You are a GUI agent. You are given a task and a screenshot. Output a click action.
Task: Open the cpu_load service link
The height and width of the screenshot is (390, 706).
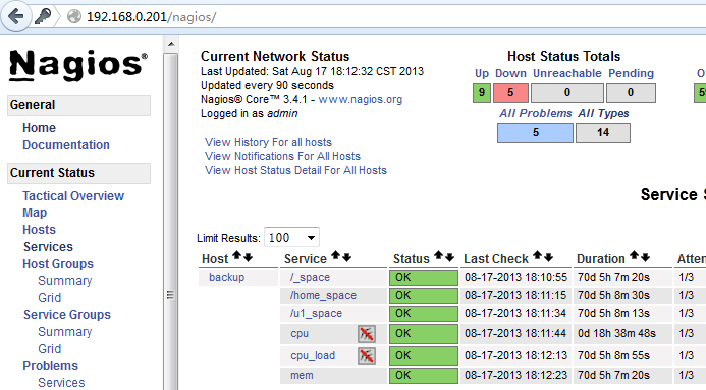(312, 356)
